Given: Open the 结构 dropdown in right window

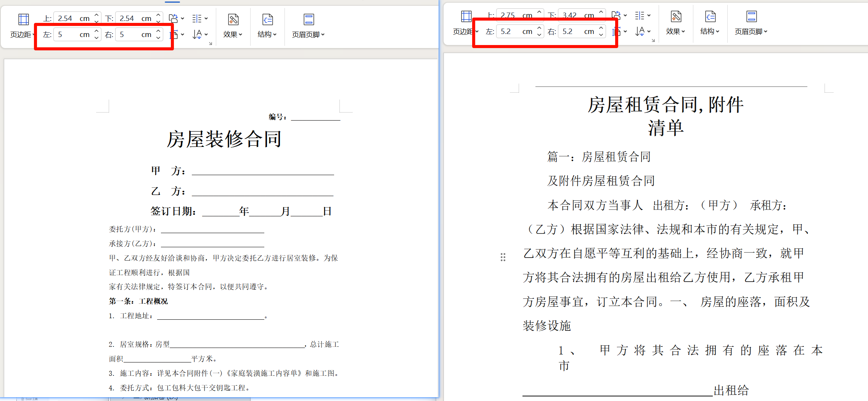Looking at the screenshot, I should pyautogui.click(x=718, y=31).
